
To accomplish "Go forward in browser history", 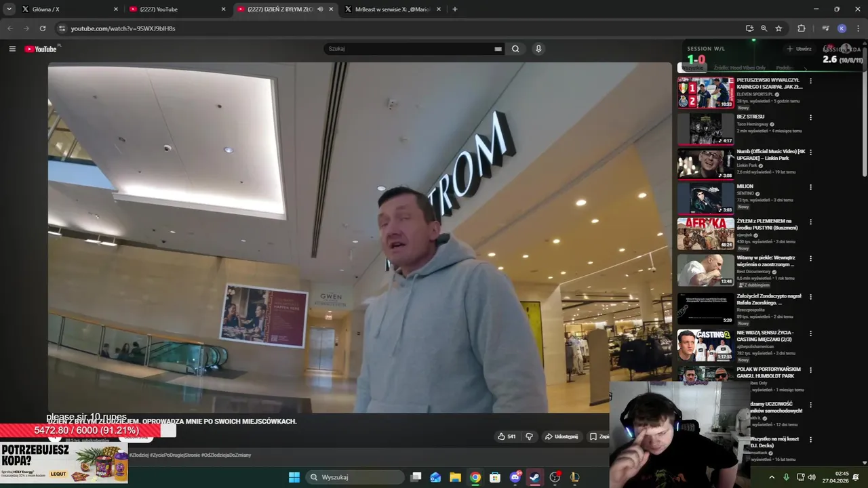I will pyautogui.click(x=26, y=28).
